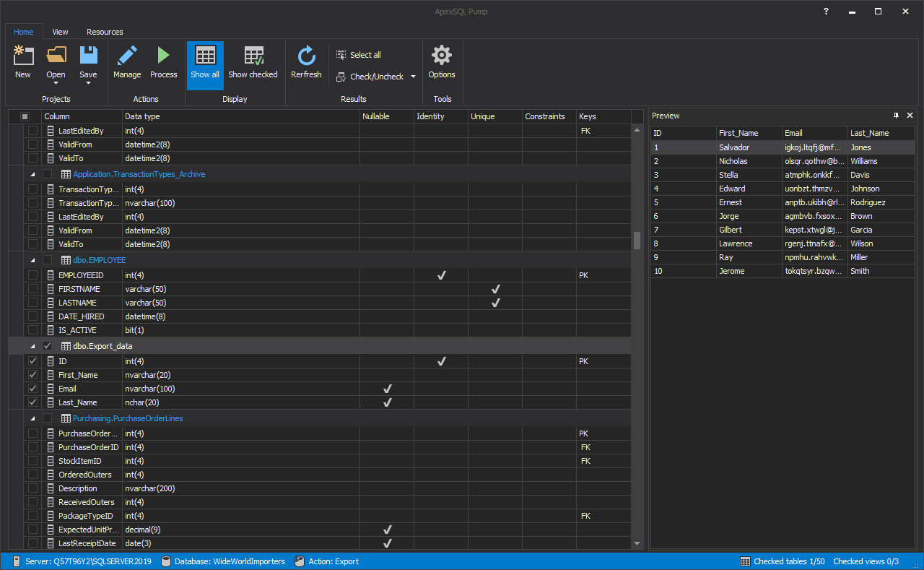Switch to the View tab
This screenshot has height=570, width=924.
61,32
